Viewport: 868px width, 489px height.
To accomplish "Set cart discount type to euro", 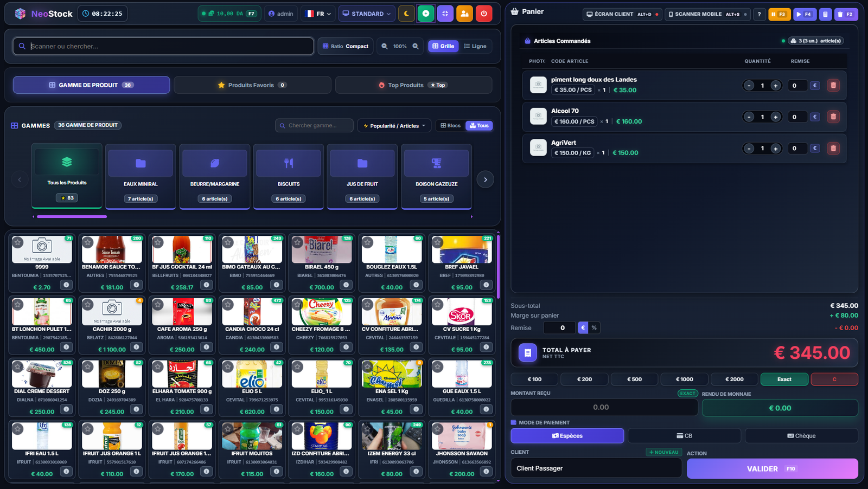I will (583, 327).
